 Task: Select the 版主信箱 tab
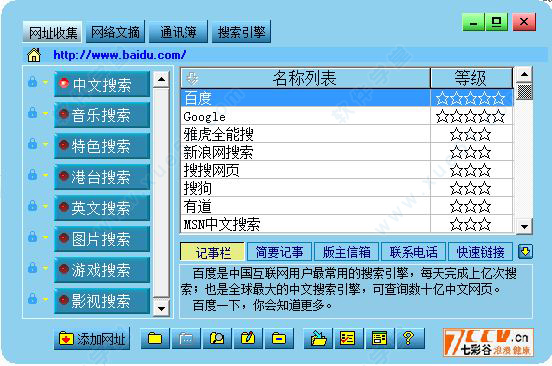coord(346,252)
